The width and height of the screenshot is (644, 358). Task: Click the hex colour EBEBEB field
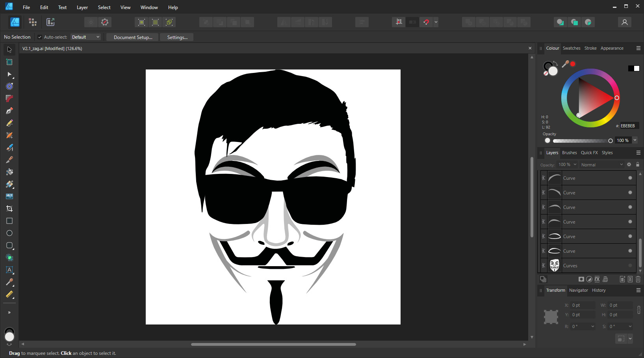click(629, 126)
